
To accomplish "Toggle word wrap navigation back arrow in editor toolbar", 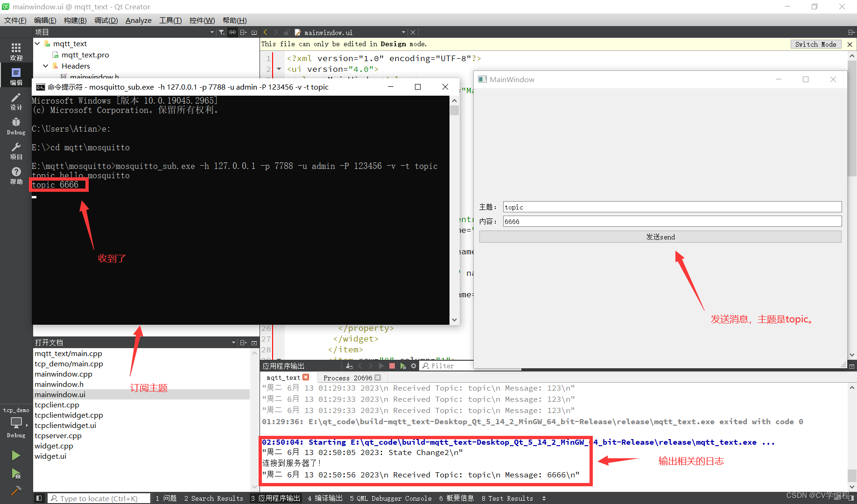I will pyautogui.click(x=265, y=32).
